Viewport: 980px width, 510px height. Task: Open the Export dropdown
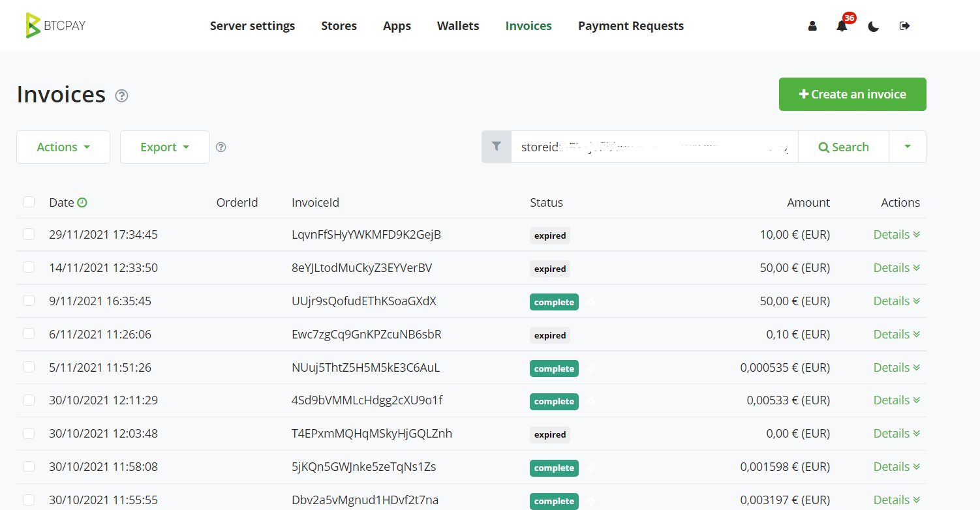164,147
